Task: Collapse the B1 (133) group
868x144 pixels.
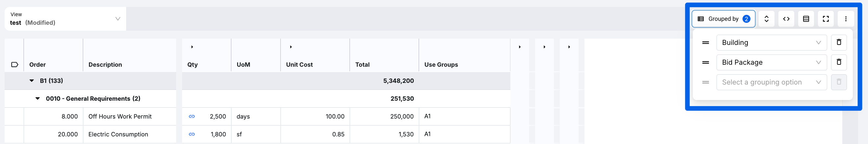Action: 32,81
